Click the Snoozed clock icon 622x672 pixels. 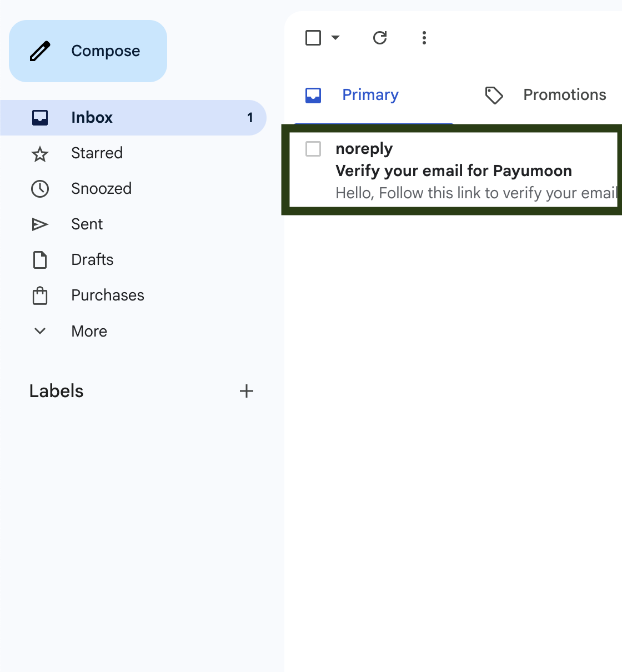tap(40, 189)
